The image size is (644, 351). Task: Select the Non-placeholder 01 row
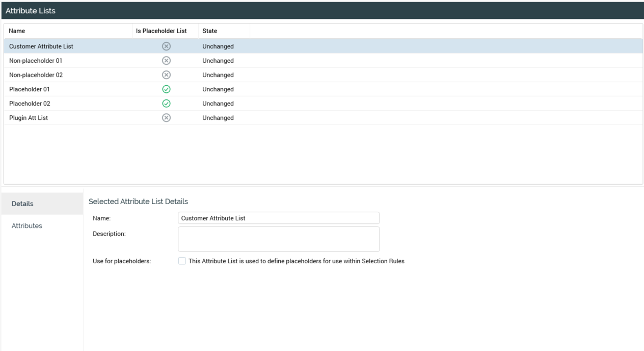coord(36,61)
